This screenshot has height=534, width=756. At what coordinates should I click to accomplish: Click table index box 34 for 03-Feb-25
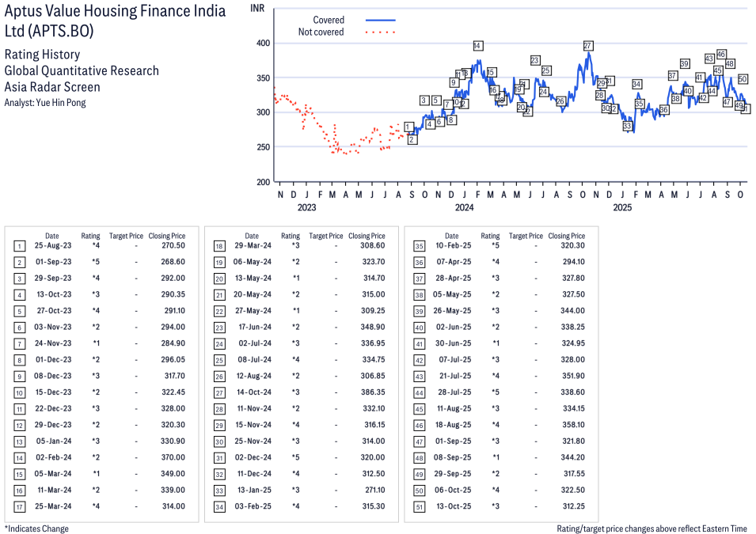click(219, 506)
